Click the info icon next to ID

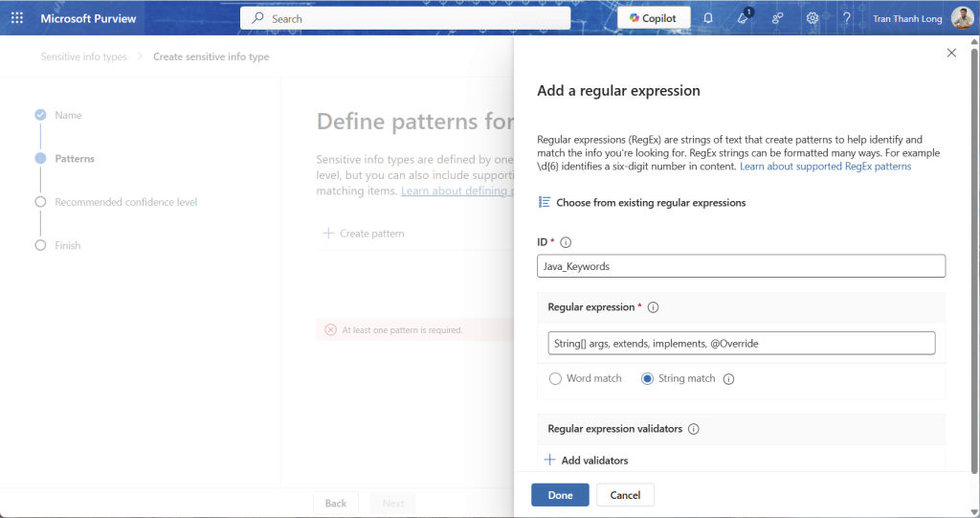566,243
